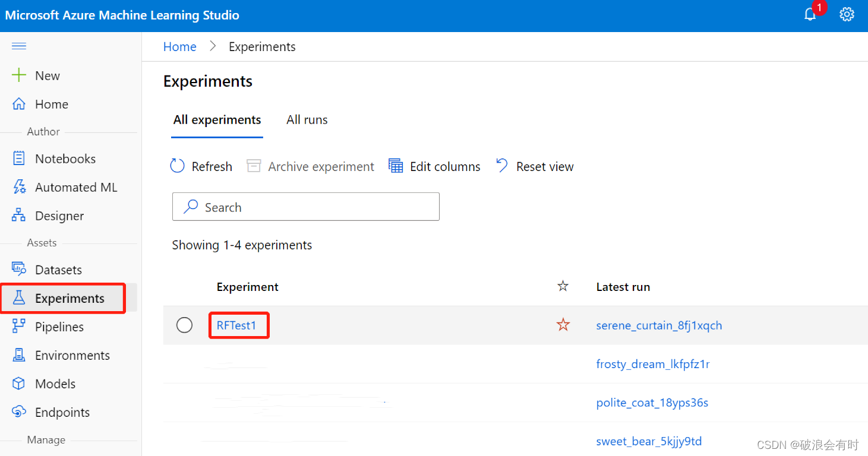Click the Home house icon in sidebar
Screen dimensions: 868x456
(x=19, y=104)
